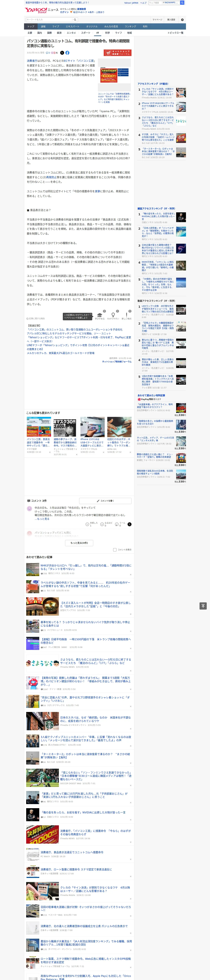Select the 経済 category tab

pyautogui.click(x=59, y=33)
